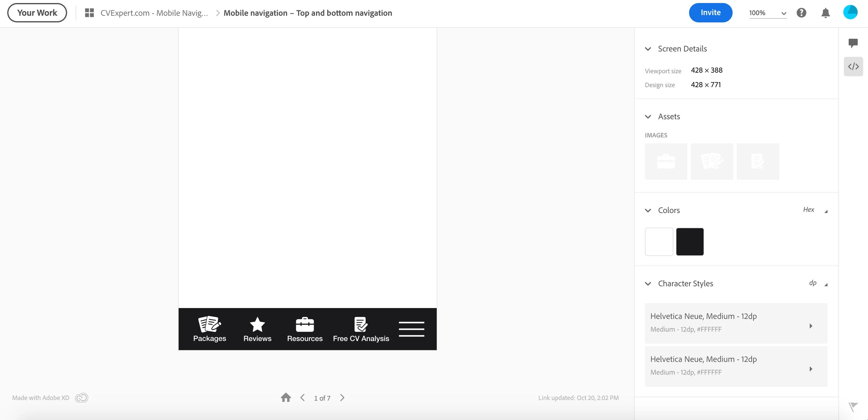
Task: Open notifications bell icon
Action: [825, 13]
